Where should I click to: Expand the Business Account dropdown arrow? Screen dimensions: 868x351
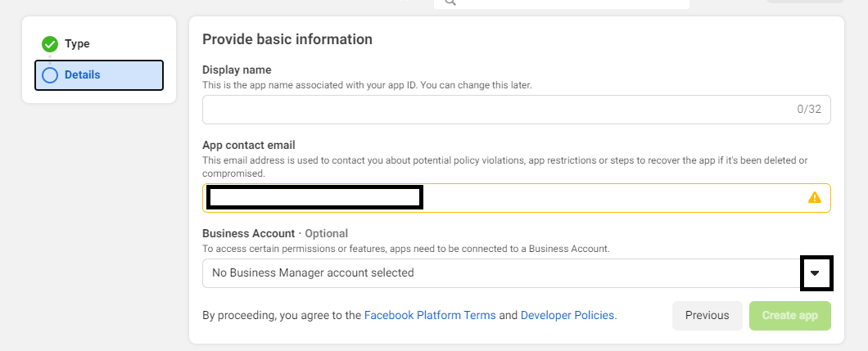click(x=815, y=273)
